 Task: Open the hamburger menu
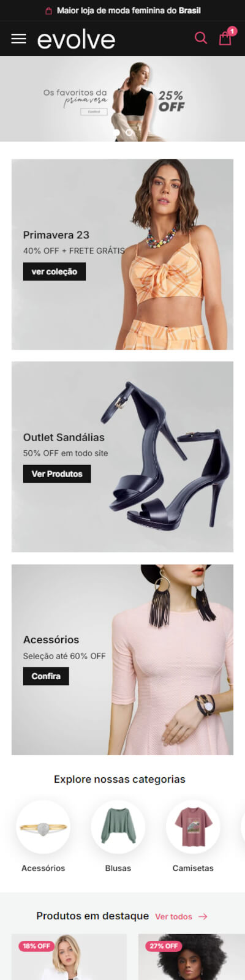click(19, 39)
